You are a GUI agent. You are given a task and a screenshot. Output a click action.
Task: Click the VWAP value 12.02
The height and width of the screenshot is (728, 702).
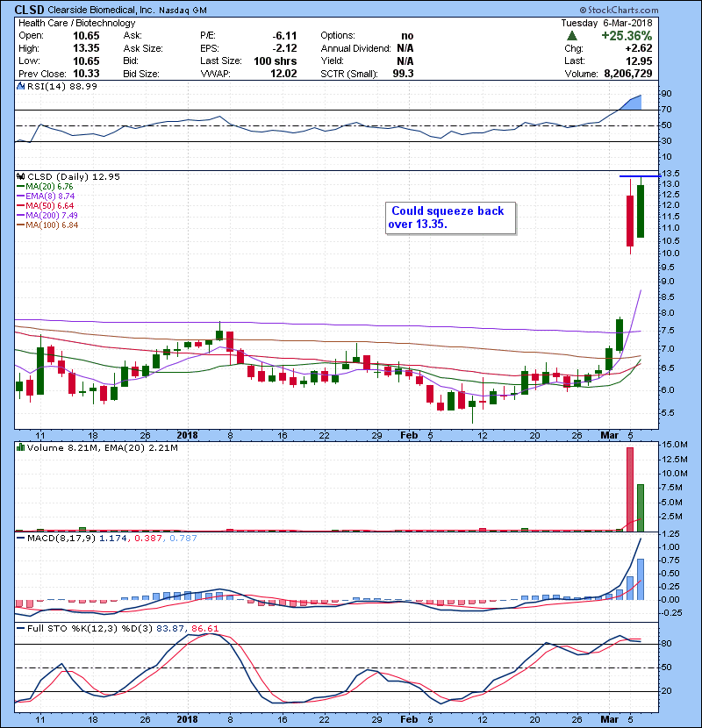point(283,74)
